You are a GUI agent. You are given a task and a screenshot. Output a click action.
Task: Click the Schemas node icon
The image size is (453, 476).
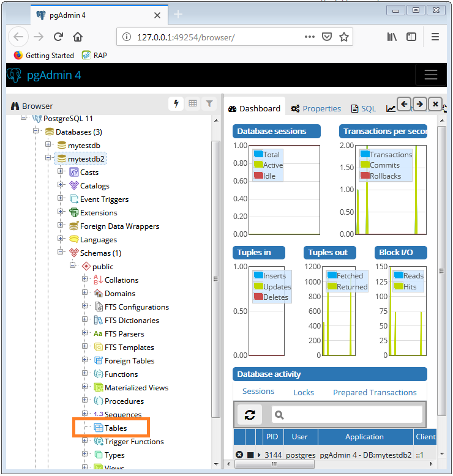(74, 253)
